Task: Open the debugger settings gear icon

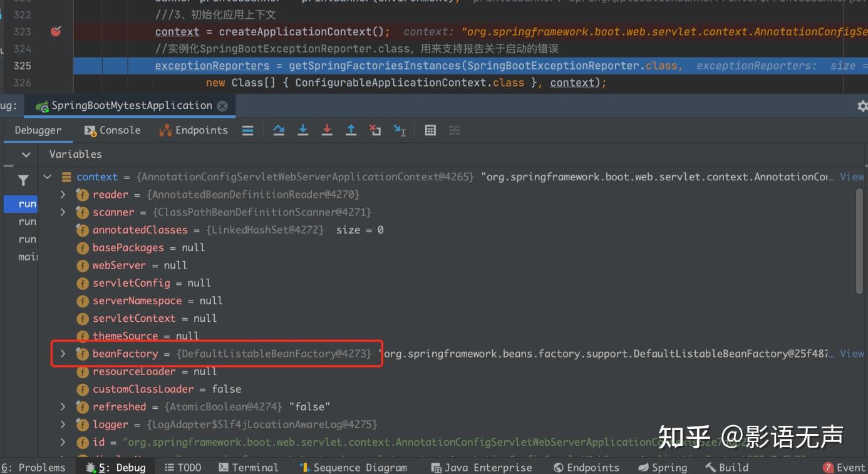Action: point(861,106)
